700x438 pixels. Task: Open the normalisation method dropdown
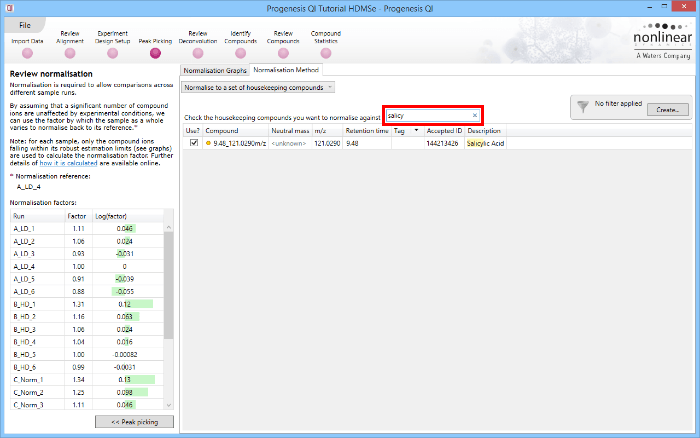pyautogui.click(x=258, y=88)
